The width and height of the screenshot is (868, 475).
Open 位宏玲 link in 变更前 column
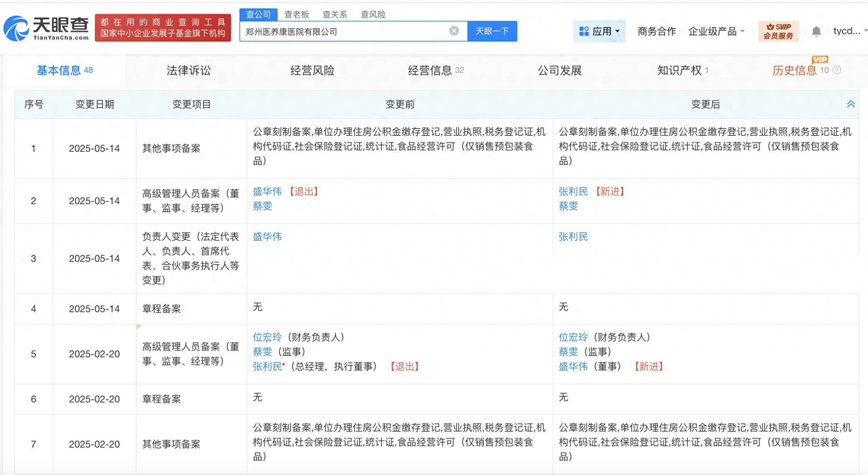pos(267,337)
